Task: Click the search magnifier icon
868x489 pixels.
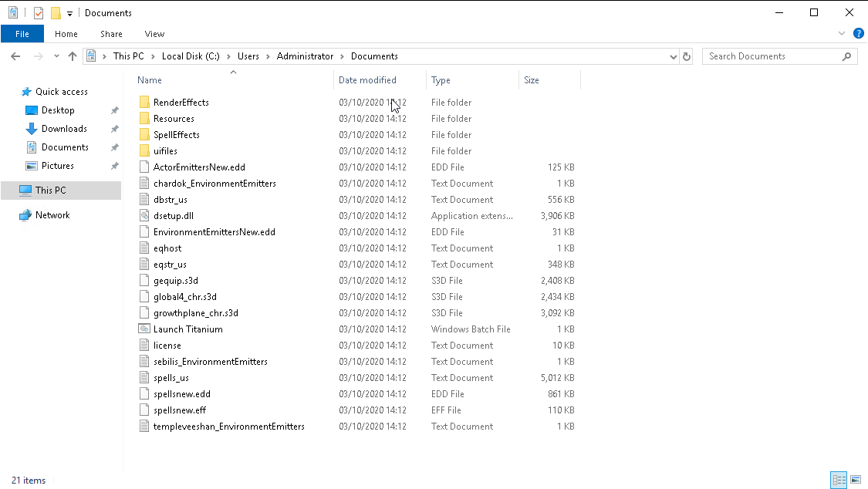Action: point(846,56)
